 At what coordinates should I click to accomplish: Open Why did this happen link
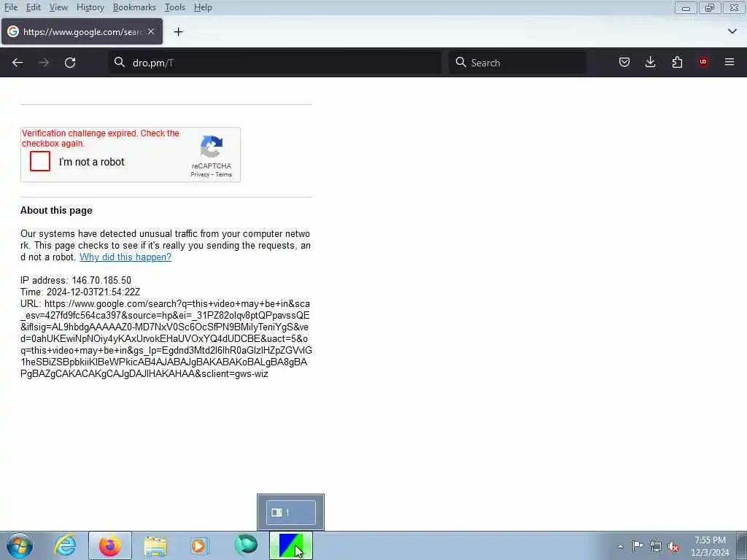coord(125,257)
